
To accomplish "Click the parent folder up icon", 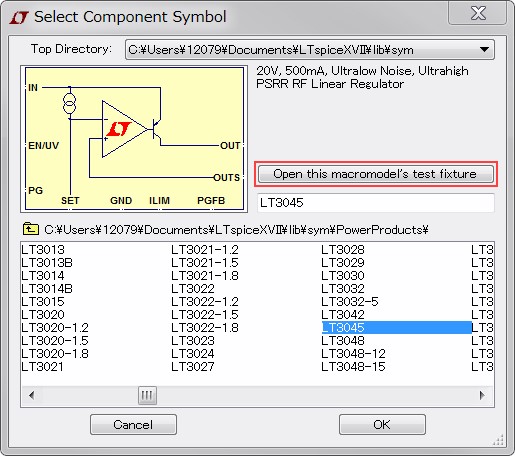I will point(30,229).
